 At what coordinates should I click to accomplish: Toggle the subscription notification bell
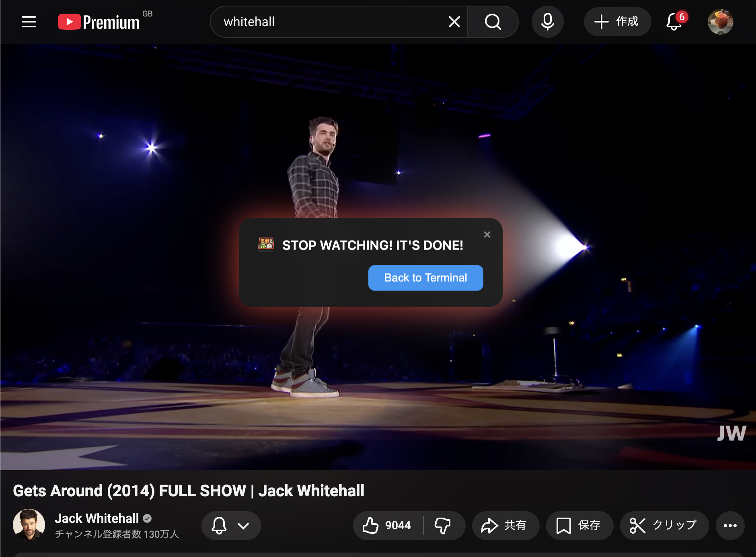[219, 526]
